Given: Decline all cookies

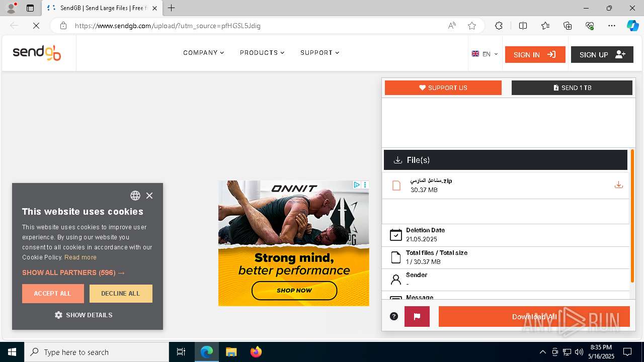Looking at the screenshot, I should click(x=121, y=294).
